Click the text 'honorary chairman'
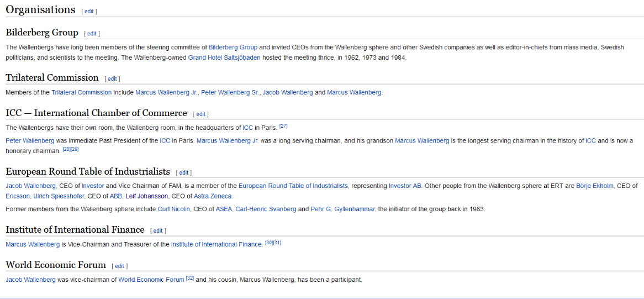This screenshot has height=299, width=644. (33, 151)
